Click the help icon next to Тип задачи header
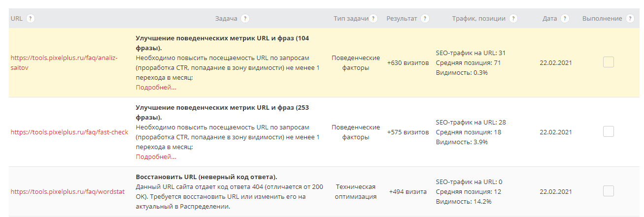This screenshot has height=217, width=644. click(373, 18)
